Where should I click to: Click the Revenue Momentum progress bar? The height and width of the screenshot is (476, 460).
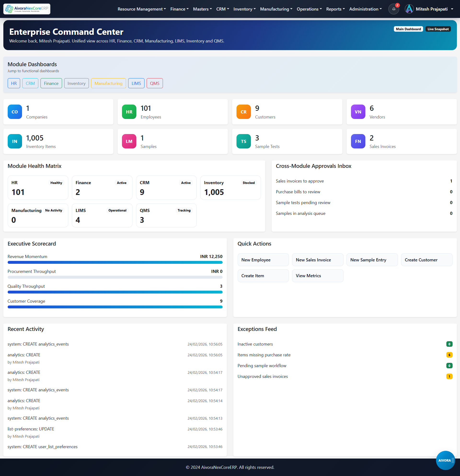(115, 262)
